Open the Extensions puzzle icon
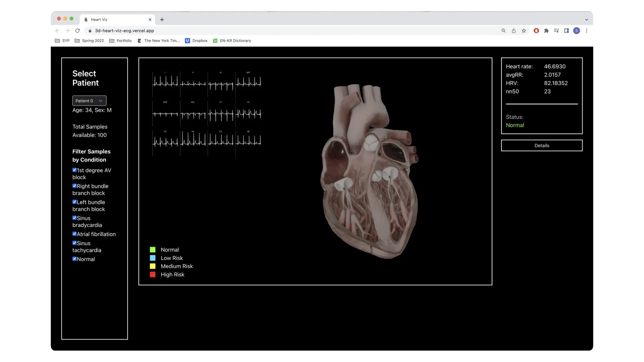Viewport: 644px width, 362px height. click(x=546, y=31)
